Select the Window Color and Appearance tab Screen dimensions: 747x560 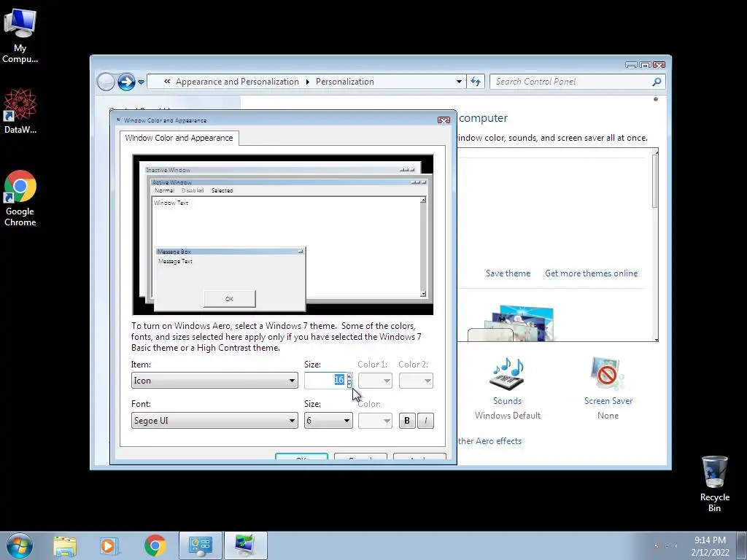pyautogui.click(x=179, y=138)
